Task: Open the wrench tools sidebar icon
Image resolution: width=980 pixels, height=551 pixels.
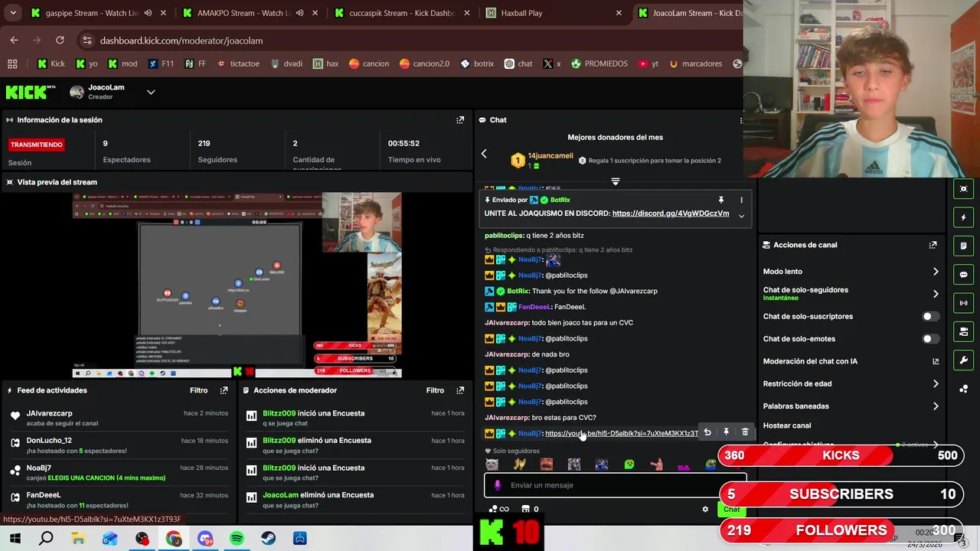Action: [963, 360]
